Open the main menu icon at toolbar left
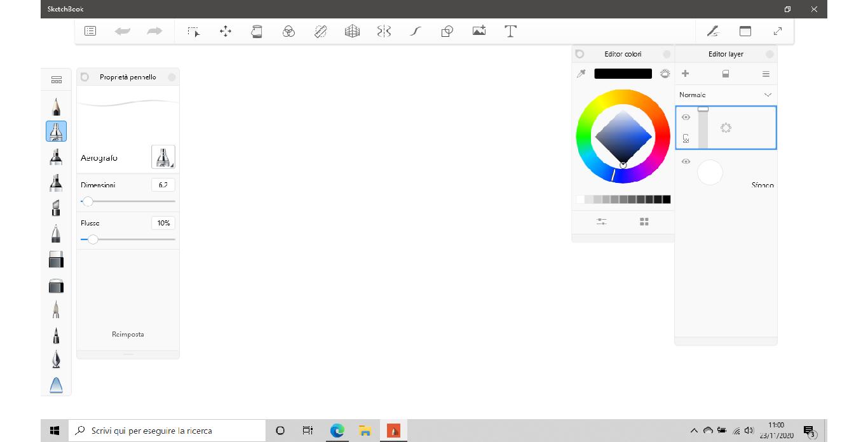868x442 pixels. [x=90, y=30]
